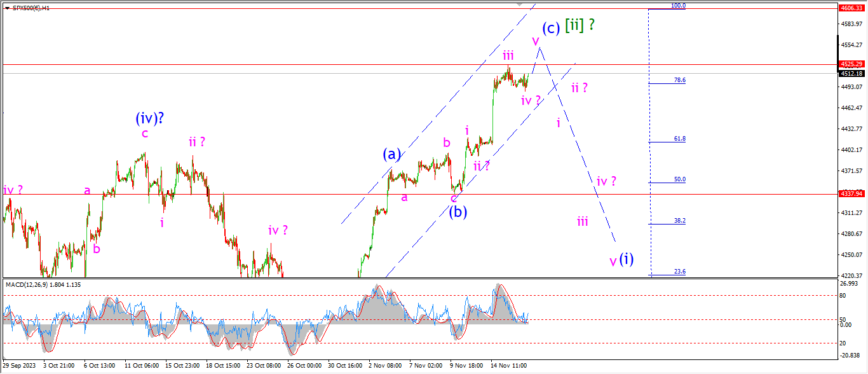Click the 61.8 Fibonacci level label
The image size is (868, 374).
click(x=679, y=139)
